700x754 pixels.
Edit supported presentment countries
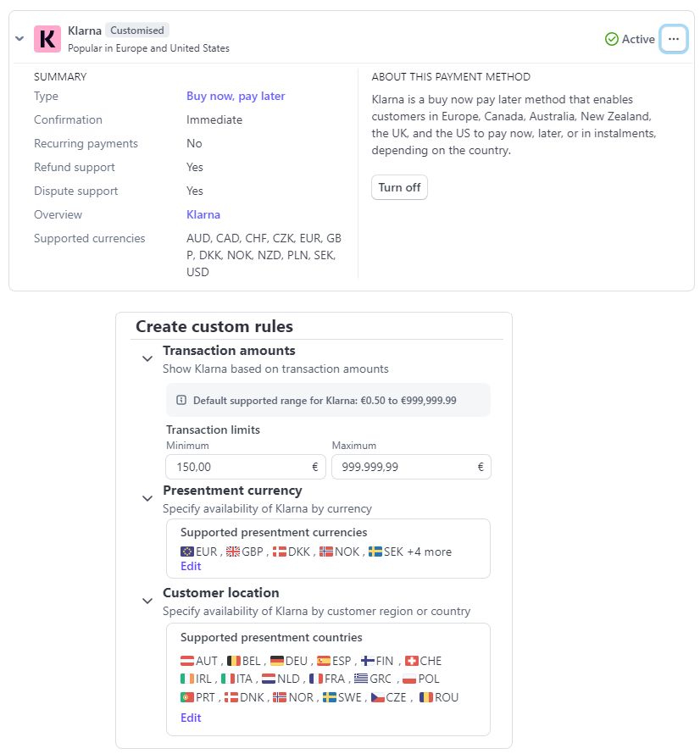point(191,718)
